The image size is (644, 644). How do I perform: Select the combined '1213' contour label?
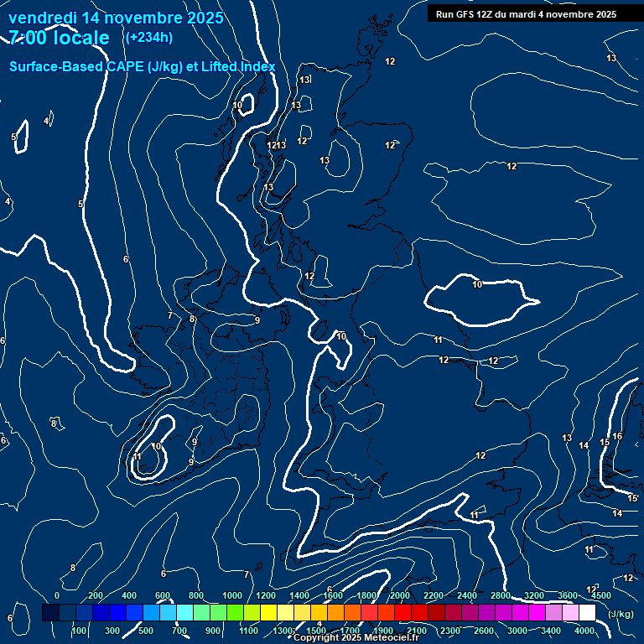pos(277,145)
